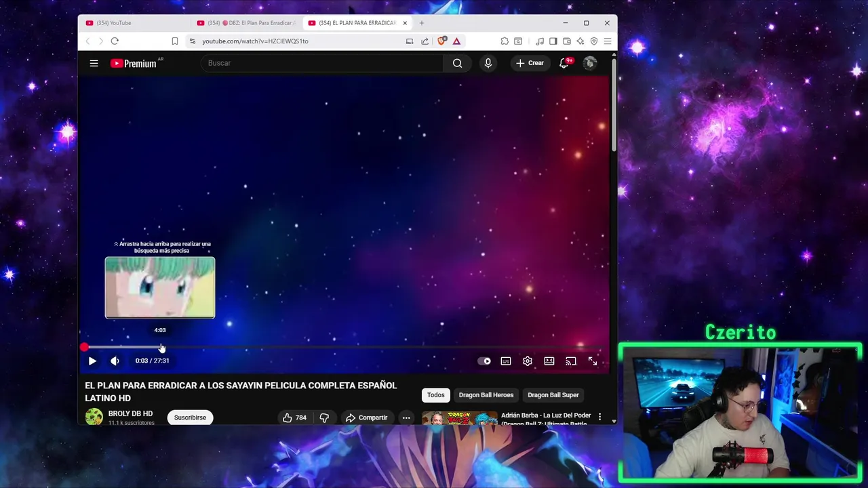Click the Compartir share button
Image resolution: width=868 pixels, height=488 pixels.
(x=366, y=418)
